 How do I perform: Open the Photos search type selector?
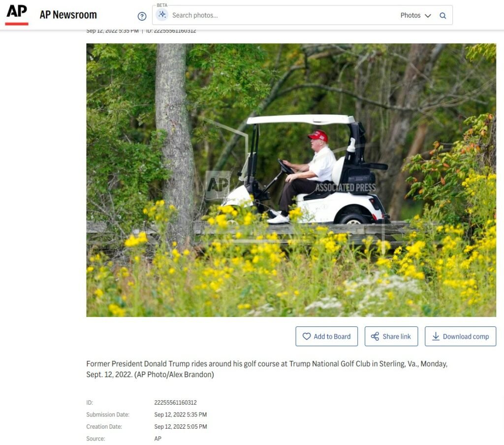click(415, 15)
